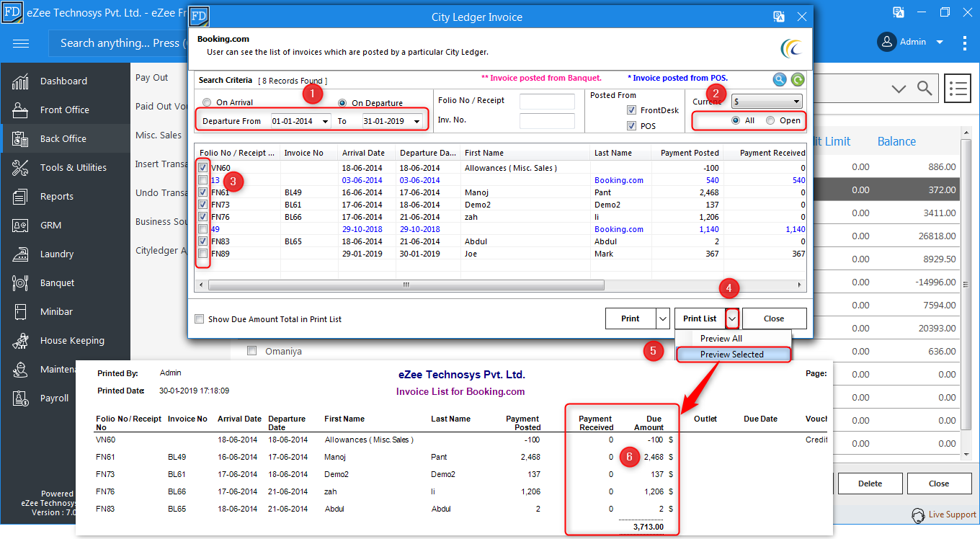The image size is (980, 539).
Task: Click the Minibar sidebar icon
Action: 20,312
